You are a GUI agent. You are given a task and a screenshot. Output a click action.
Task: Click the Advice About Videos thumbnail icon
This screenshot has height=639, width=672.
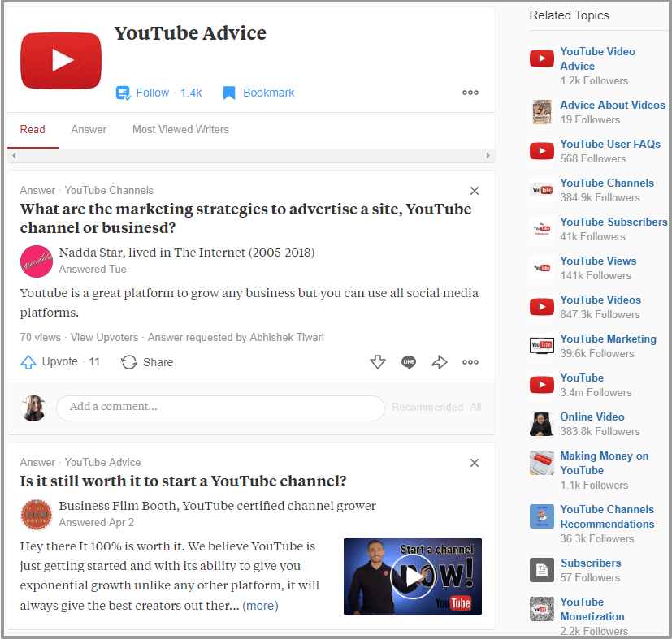[542, 112]
